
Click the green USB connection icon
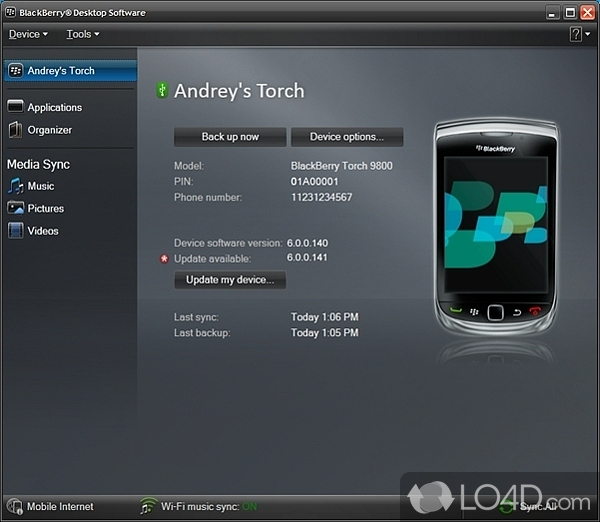(162, 90)
